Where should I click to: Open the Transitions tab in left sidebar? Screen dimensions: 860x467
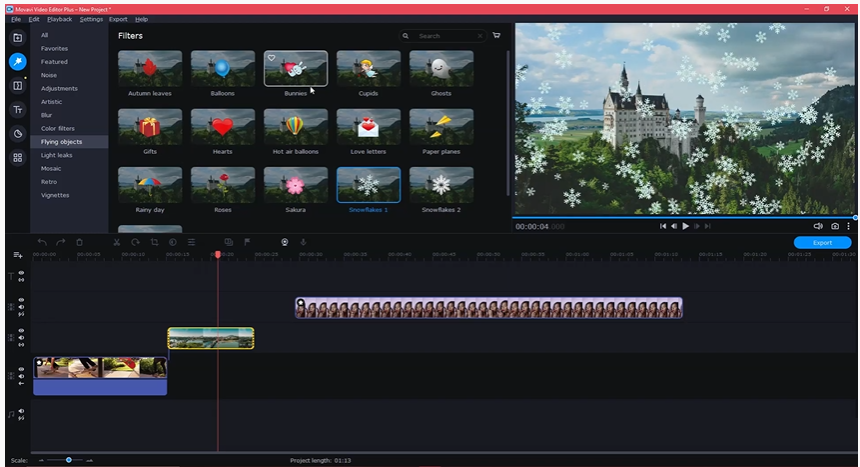pyautogui.click(x=17, y=86)
